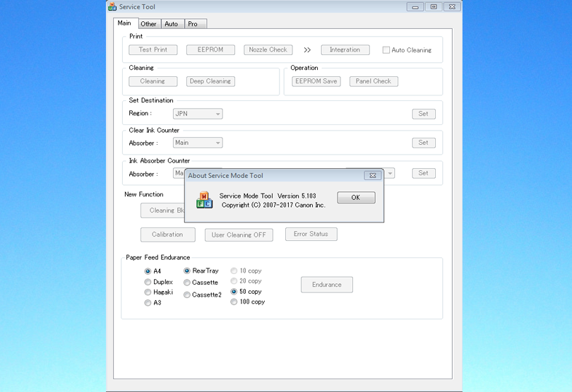The height and width of the screenshot is (392, 572).
Task: Open the Auto tab
Action: click(x=172, y=24)
